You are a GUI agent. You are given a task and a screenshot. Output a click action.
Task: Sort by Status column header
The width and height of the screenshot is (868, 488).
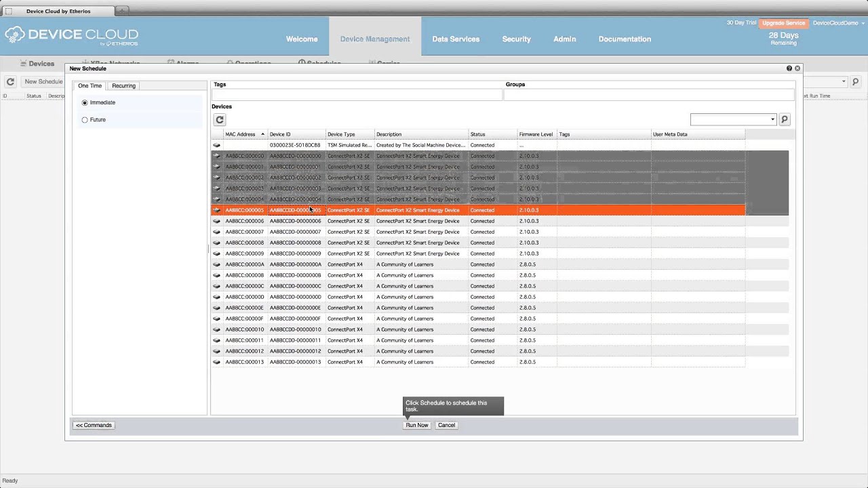tap(492, 134)
